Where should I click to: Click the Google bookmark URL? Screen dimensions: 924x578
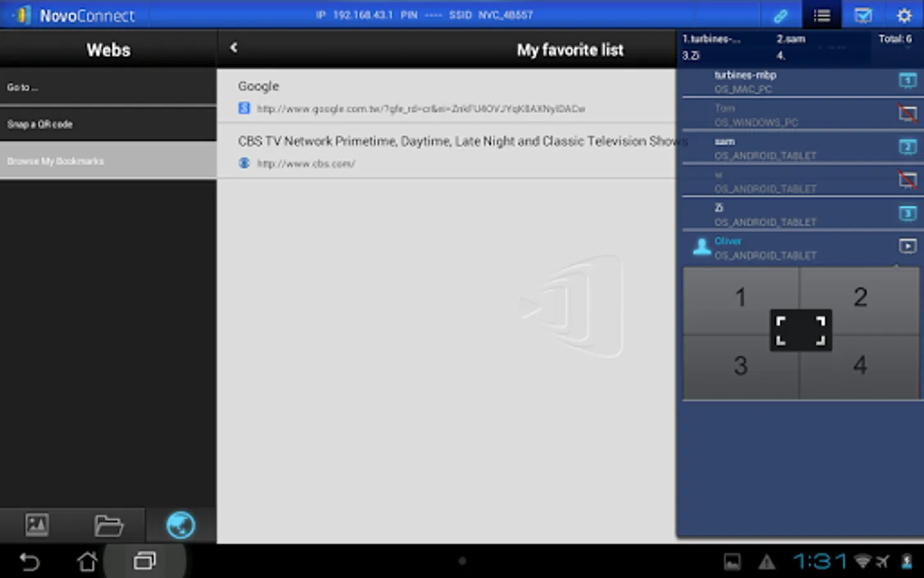click(x=421, y=109)
